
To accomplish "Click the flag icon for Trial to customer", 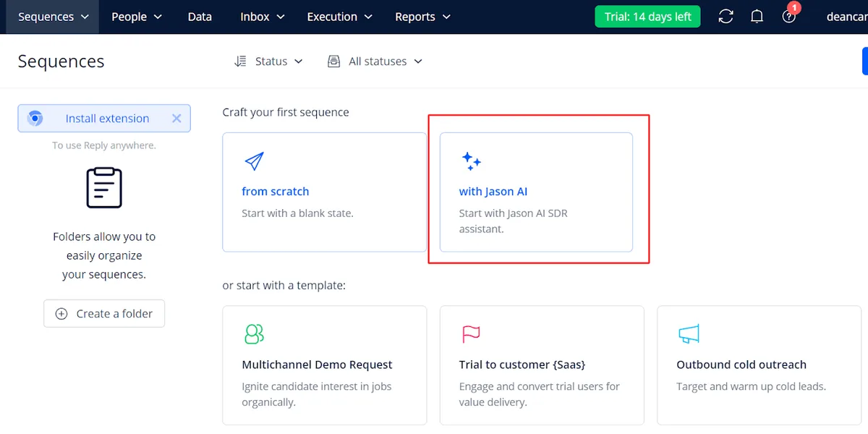I will (x=471, y=333).
